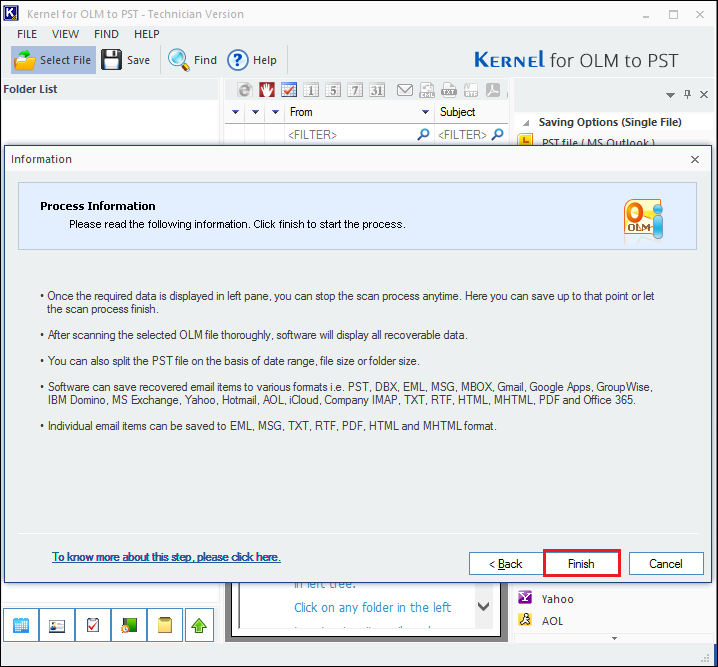The height and width of the screenshot is (667, 718).
Task: Click the Finish button in Information dialog
Action: pos(582,564)
